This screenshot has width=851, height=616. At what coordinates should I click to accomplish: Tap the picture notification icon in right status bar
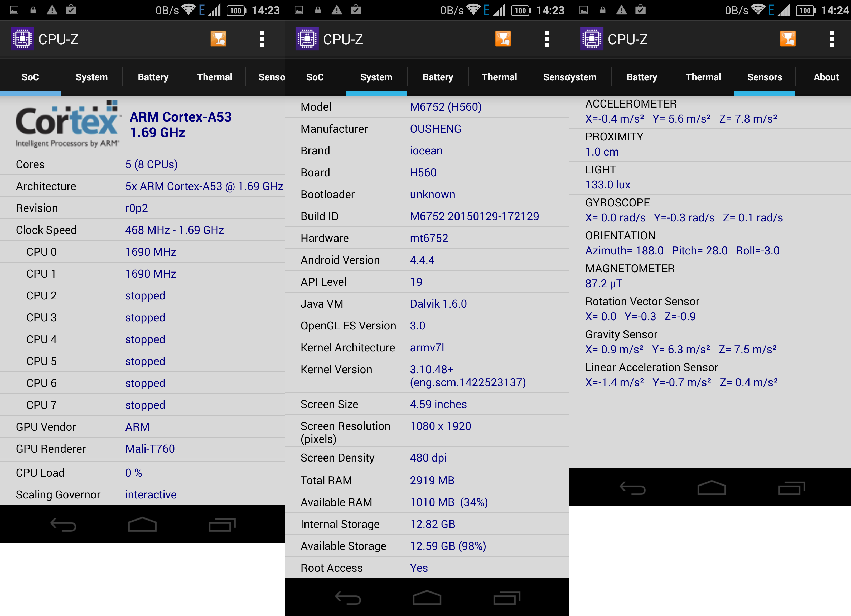coord(583,10)
